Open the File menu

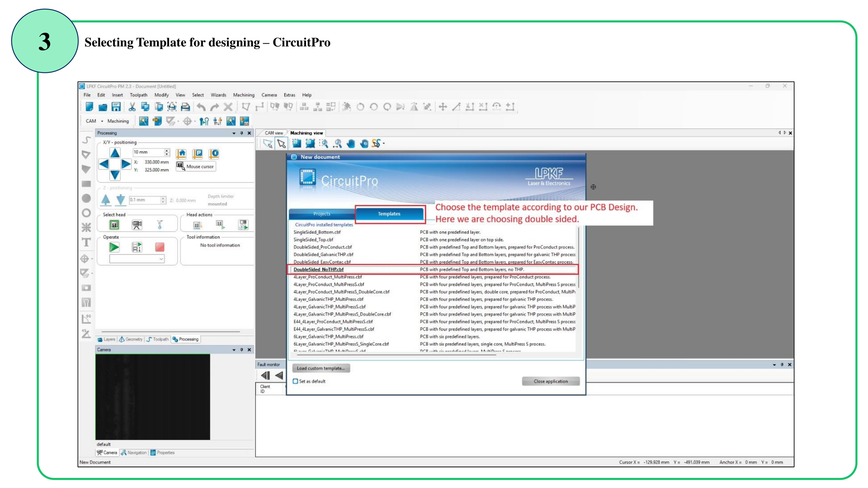point(87,95)
